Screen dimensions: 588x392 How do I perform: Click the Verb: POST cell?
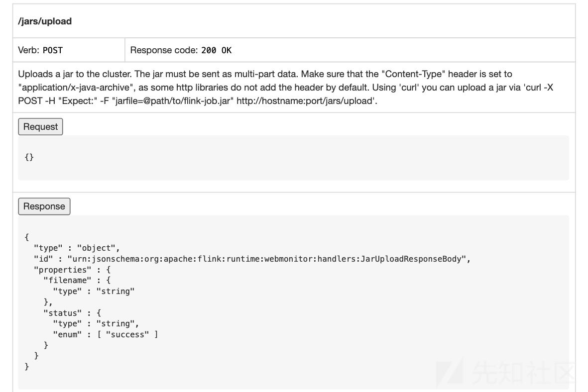(69, 50)
